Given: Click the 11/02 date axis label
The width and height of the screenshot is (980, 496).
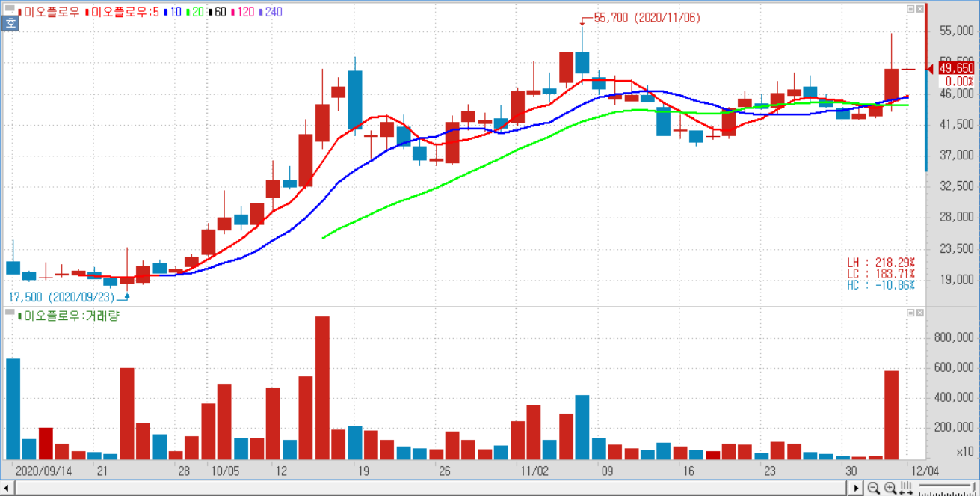Looking at the screenshot, I should click(x=535, y=472).
